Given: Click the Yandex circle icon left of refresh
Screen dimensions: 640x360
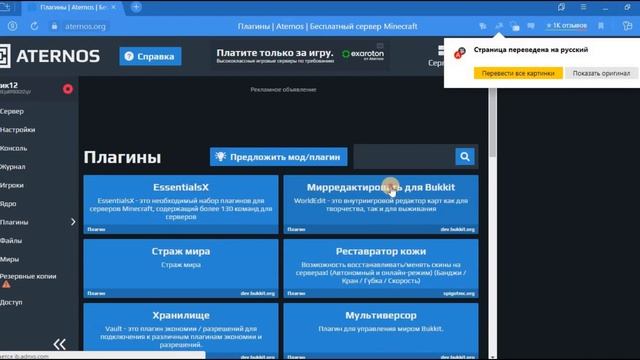Looking at the screenshot, I should (13, 26).
